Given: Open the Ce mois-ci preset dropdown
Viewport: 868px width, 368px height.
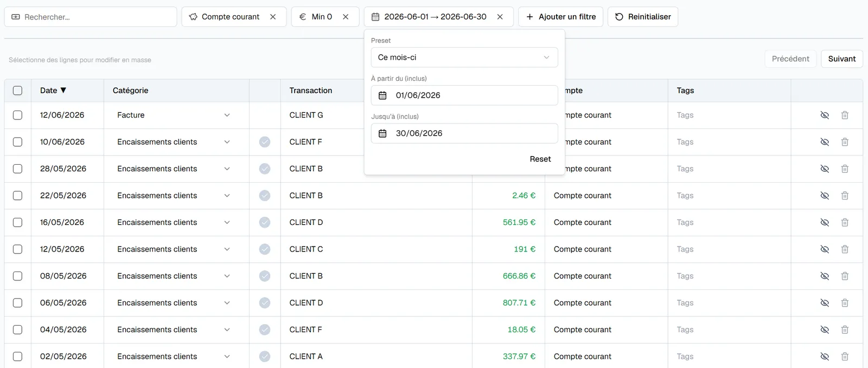Looking at the screenshot, I should coord(464,57).
